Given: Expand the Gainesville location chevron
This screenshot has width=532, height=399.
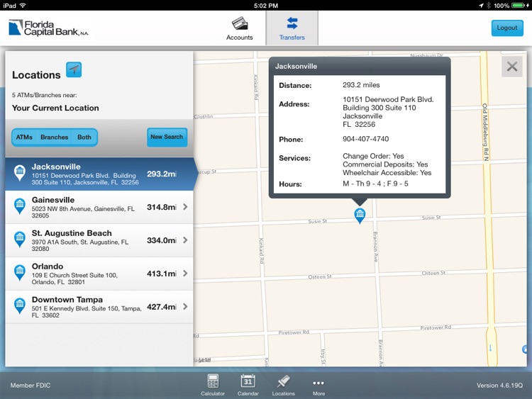Looking at the screenshot, I should [185, 207].
